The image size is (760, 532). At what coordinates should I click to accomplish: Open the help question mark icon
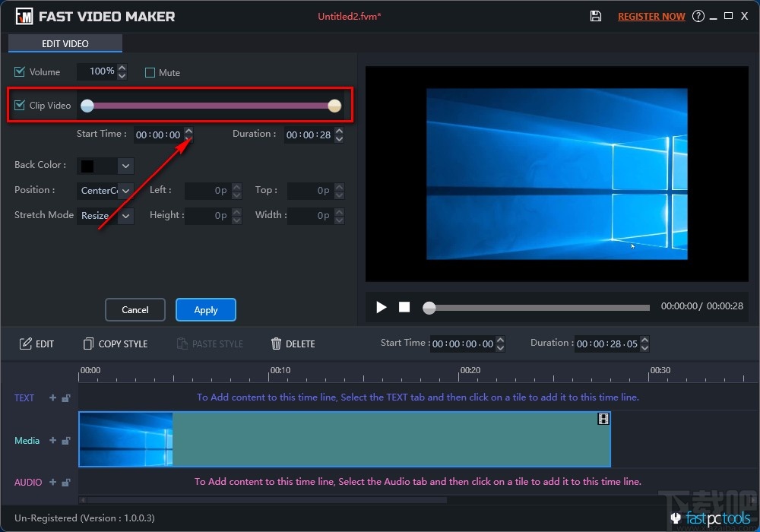coord(698,16)
